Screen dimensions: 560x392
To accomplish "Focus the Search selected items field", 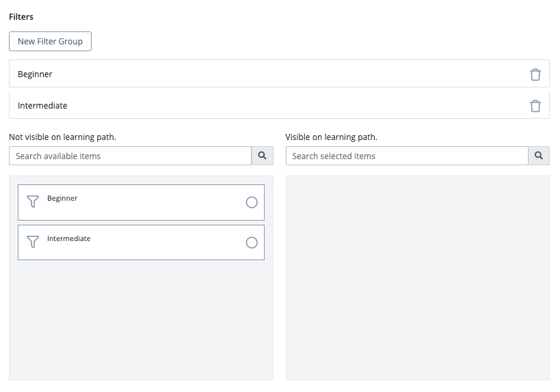I will pyautogui.click(x=406, y=156).
